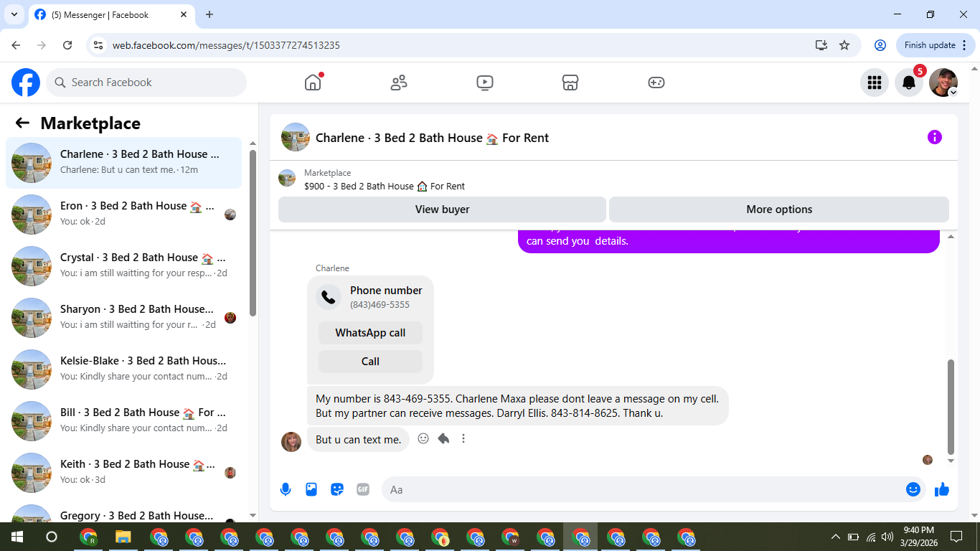Bookmark this page with the star icon
Viewport: 980px width, 551px height.
tap(844, 45)
